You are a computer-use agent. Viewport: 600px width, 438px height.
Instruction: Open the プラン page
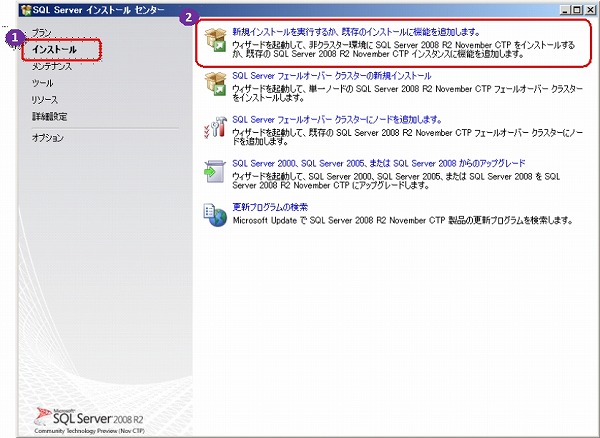pyautogui.click(x=41, y=33)
